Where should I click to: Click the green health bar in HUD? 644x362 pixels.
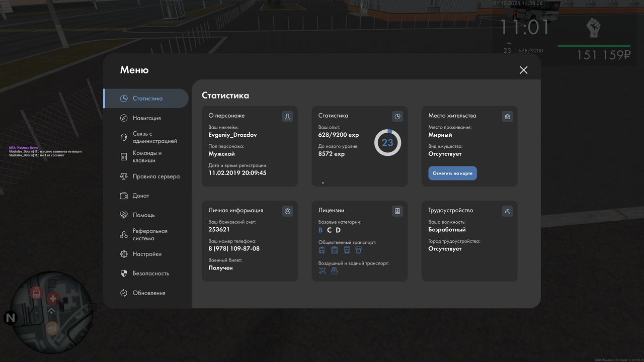pyautogui.click(x=594, y=46)
